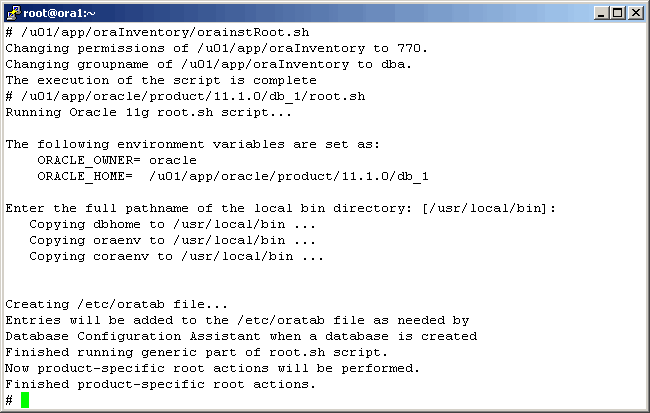Close the root@ora1 terminal window
Image resolution: width=650 pixels, height=413 pixels.
634,13
